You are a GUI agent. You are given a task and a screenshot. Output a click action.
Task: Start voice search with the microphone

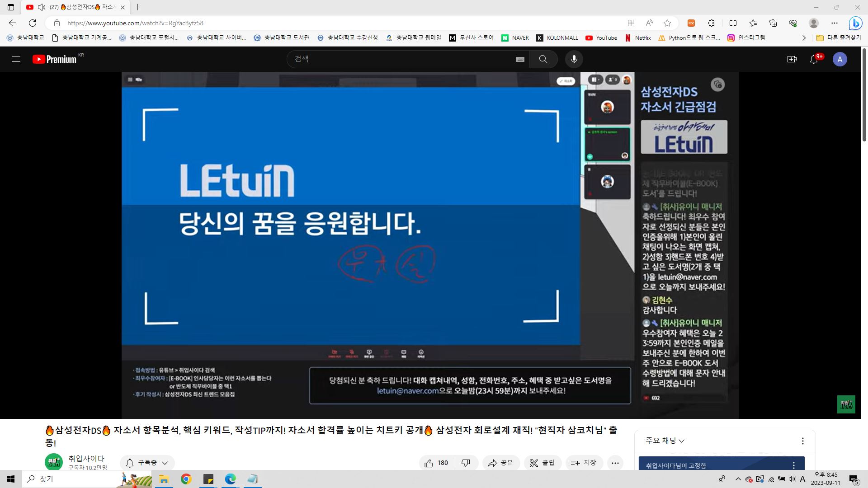(574, 59)
